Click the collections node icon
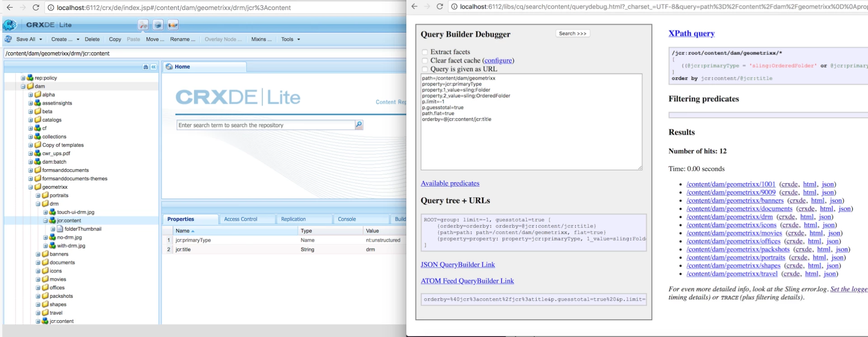 click(38, 136)
